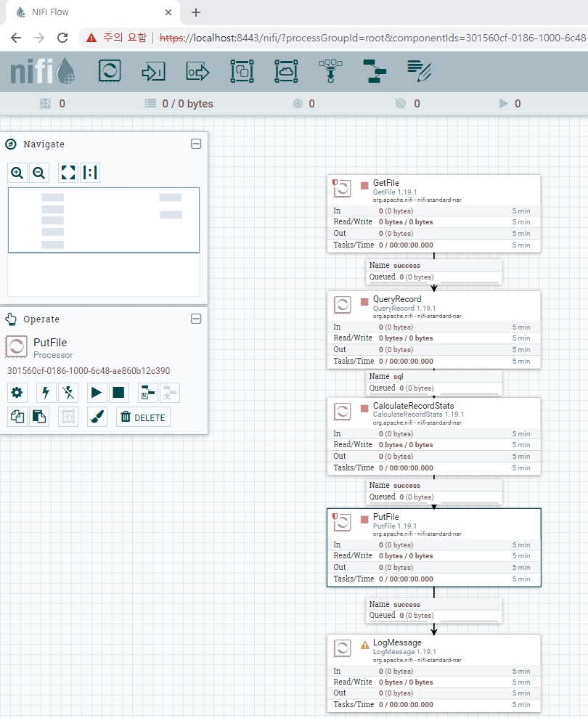The height and width of the screenshot is (718, 588).
Task: Click the GetFile stopped status square
Action: (x=364, y=185)
